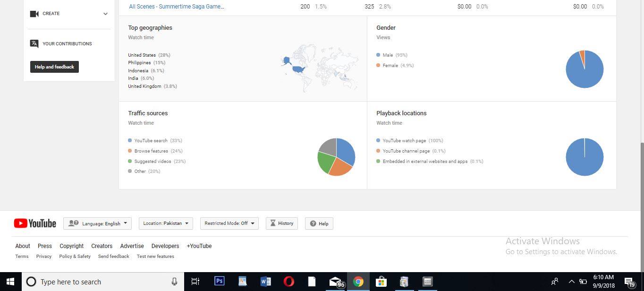Open the Mail app in taskbar
The image size is (644, 291).
pyautogui.click(x=336, y=282)
